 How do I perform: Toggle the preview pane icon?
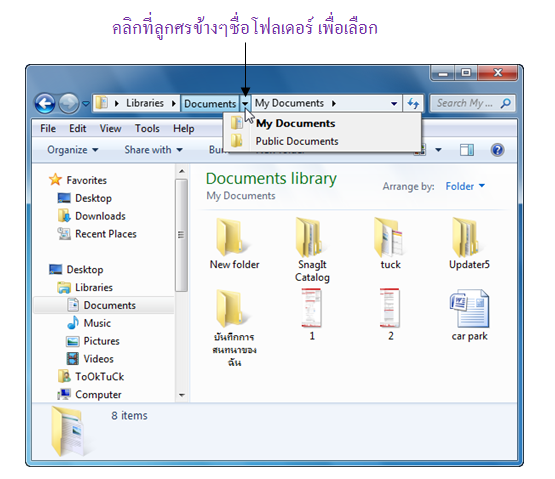pyautogui.click(x=467, y=150)
